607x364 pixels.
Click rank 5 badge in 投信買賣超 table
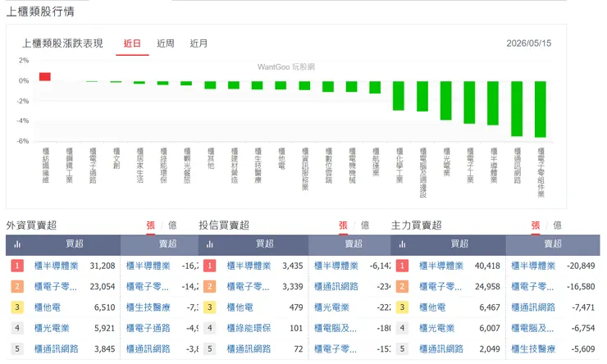(x=210, y=349)
